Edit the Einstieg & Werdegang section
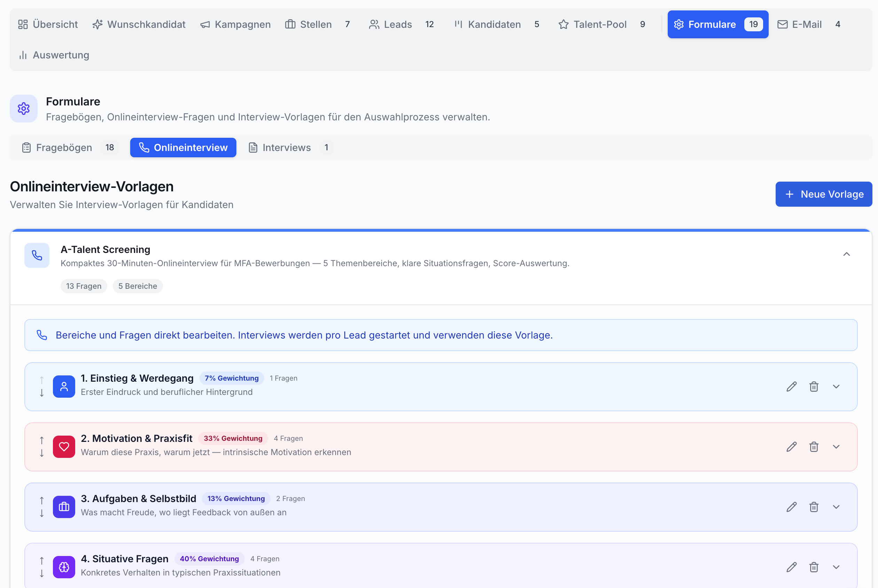This screenshot has width=878, height=588. click(791, 387)
